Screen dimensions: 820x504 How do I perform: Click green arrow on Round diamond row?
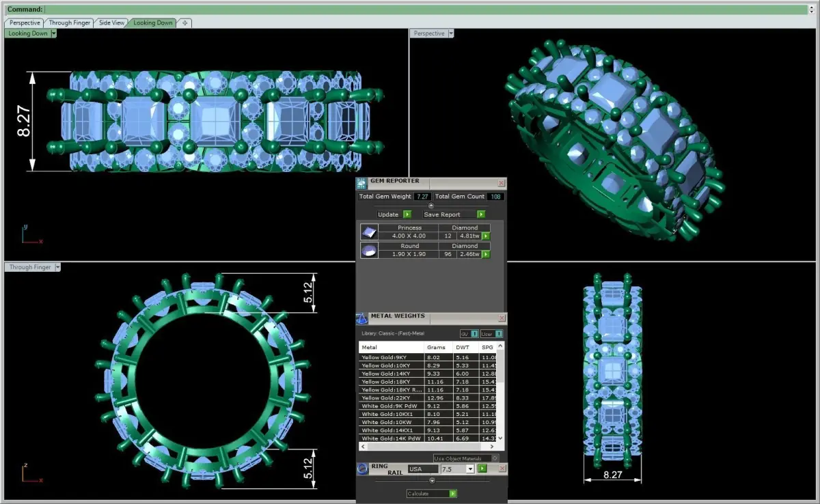click(x=486, y=254)
